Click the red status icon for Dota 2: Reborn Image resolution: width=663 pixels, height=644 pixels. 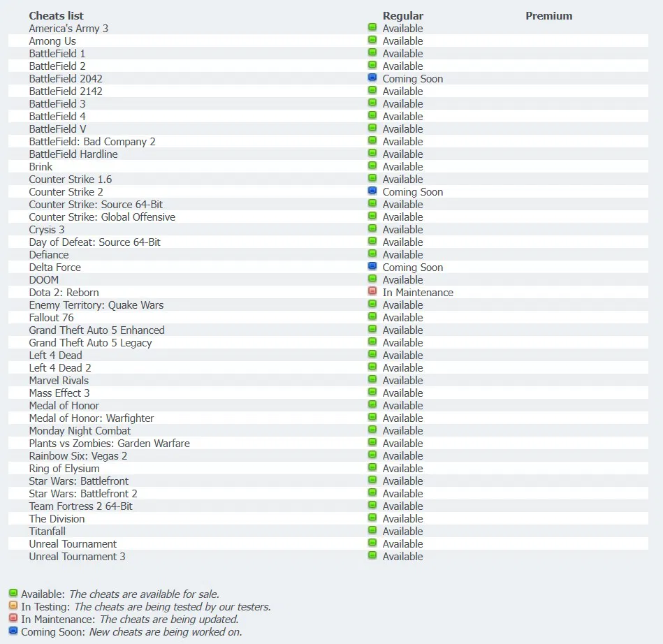click(x=372, y=291)
